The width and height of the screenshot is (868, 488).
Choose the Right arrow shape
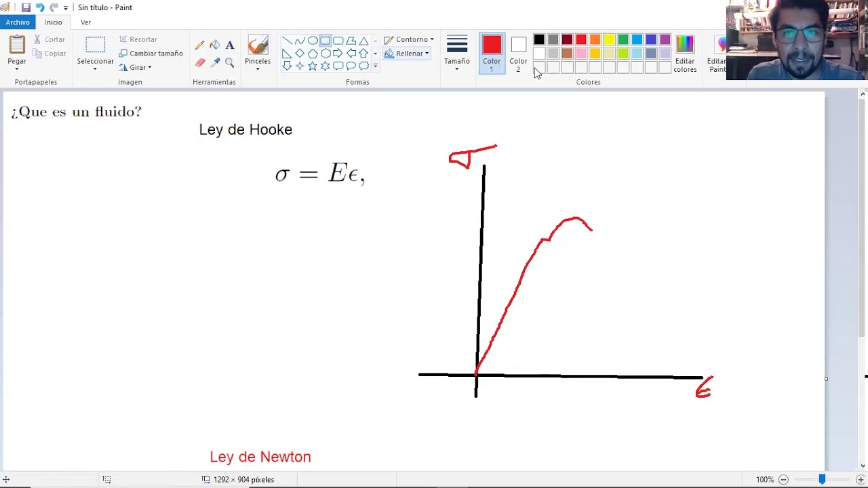click(x=338, y=54)
